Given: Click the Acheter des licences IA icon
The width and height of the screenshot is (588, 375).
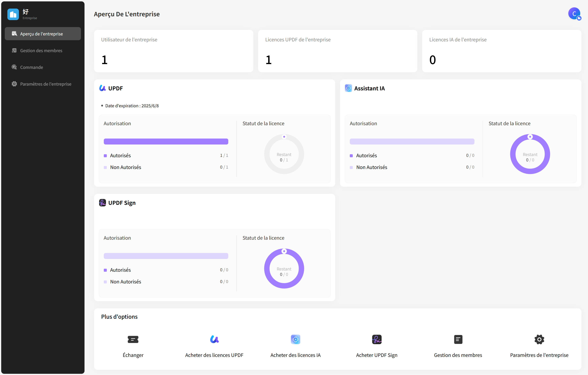Looking at the screenshot, I should (295, 339).
